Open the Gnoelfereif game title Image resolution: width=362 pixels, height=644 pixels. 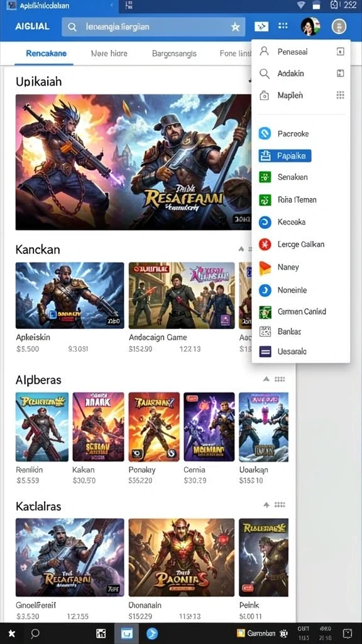pos(36,606)
